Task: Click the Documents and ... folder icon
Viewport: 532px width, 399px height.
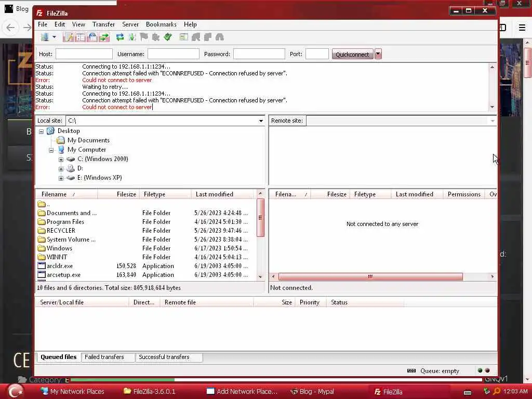Action: click(42, 213)
